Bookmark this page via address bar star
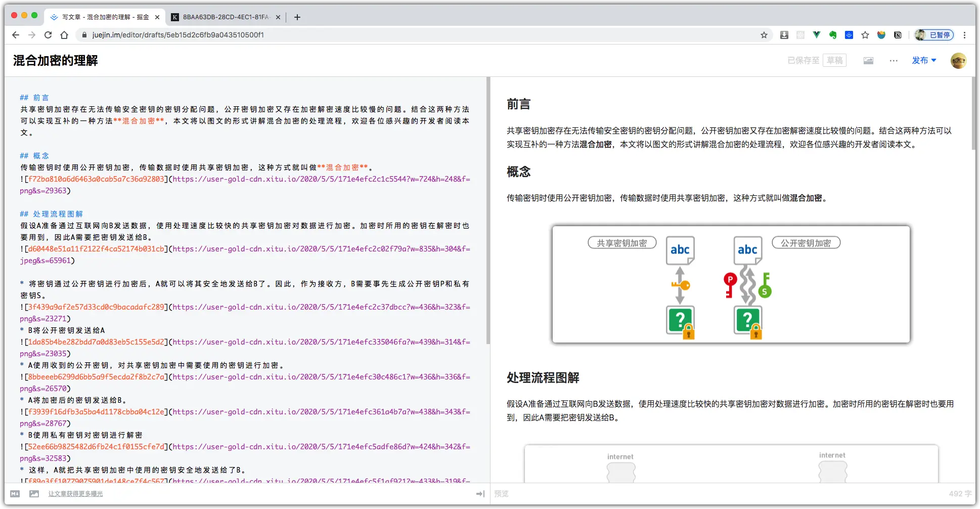This screenshot has width=980, height=509. coord(764,35)
